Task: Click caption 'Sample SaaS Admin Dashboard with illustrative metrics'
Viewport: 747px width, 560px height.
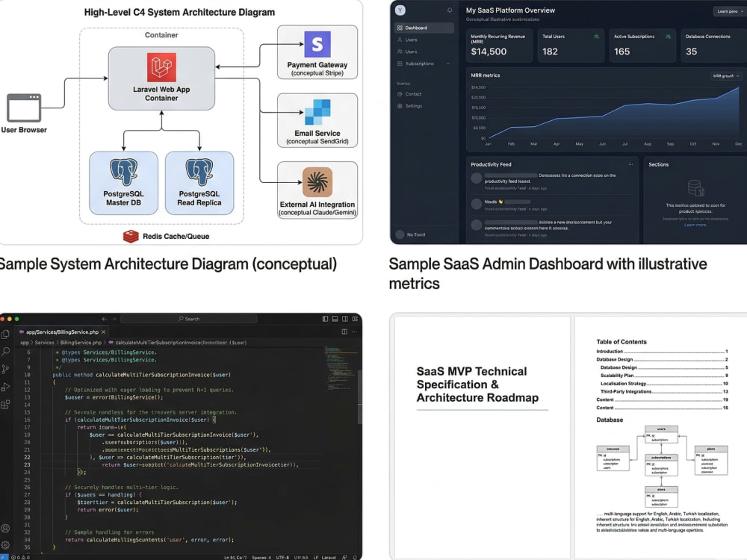Action: [548, 273]
